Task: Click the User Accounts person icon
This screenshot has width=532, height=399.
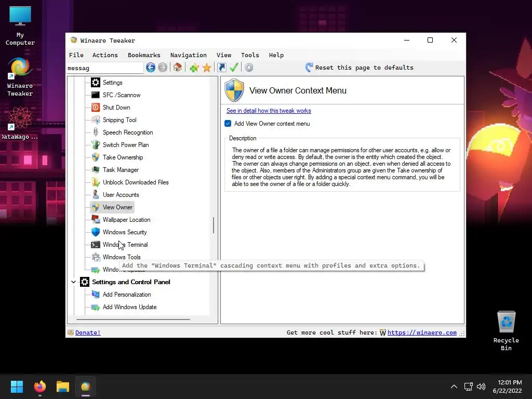Action: tap(96, 195)
